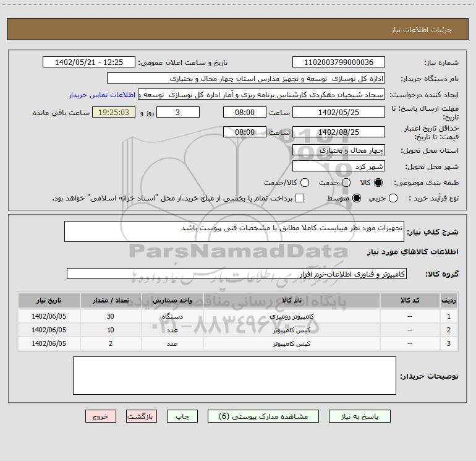Click date 1402/06/05 in row 3
This screenshot has width=476, height=461.
click(49, 343)
